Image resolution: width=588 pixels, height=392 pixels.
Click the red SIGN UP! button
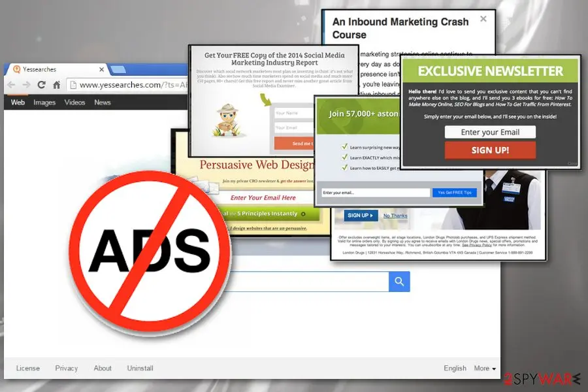(x=490, y=150)
